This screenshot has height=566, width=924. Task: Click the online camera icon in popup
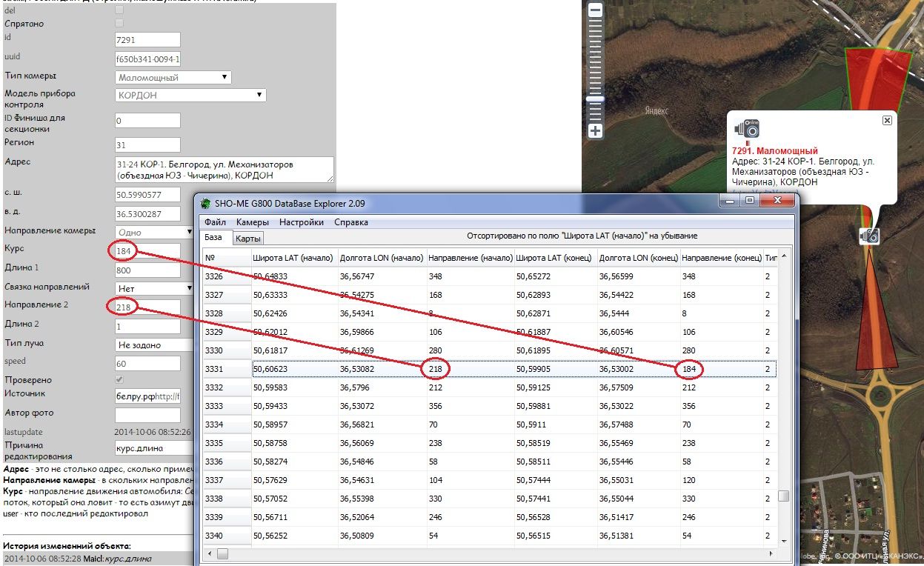click(x=747, y=128)
